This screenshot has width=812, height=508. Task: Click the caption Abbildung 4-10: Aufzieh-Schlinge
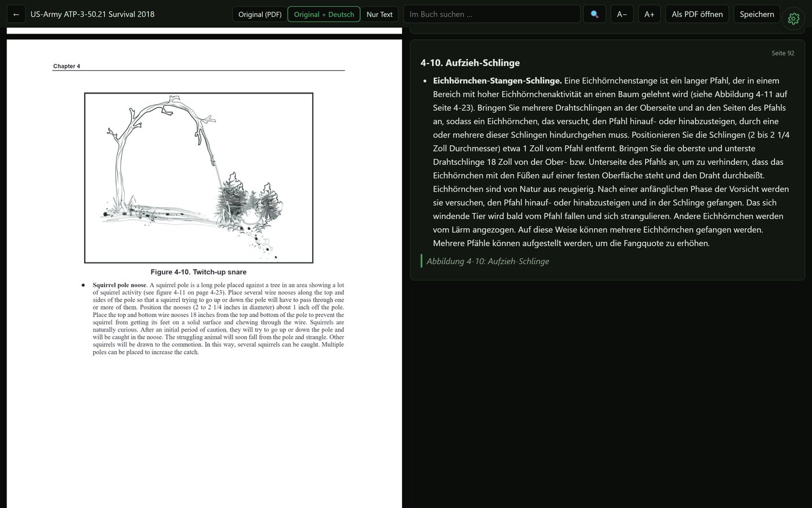488,261
